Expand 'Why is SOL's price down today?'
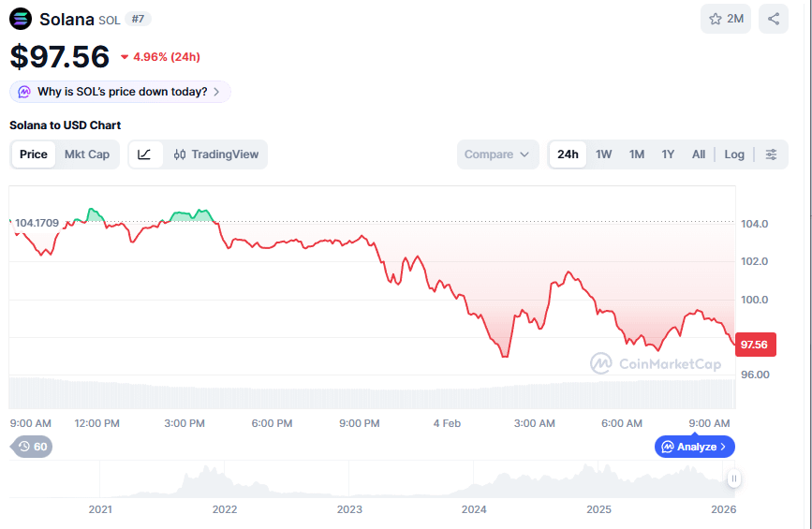812x529 pixels. pyautogui.click(x=120, y=92)
